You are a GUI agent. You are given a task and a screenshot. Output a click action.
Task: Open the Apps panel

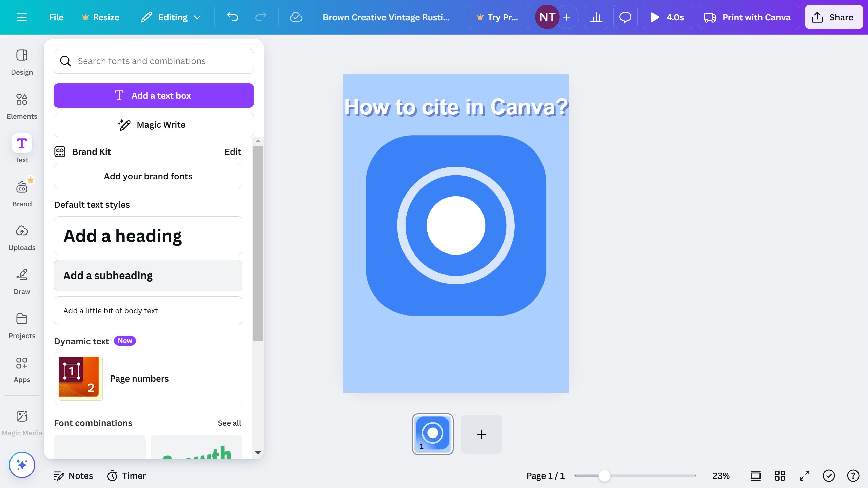(22, 369)
